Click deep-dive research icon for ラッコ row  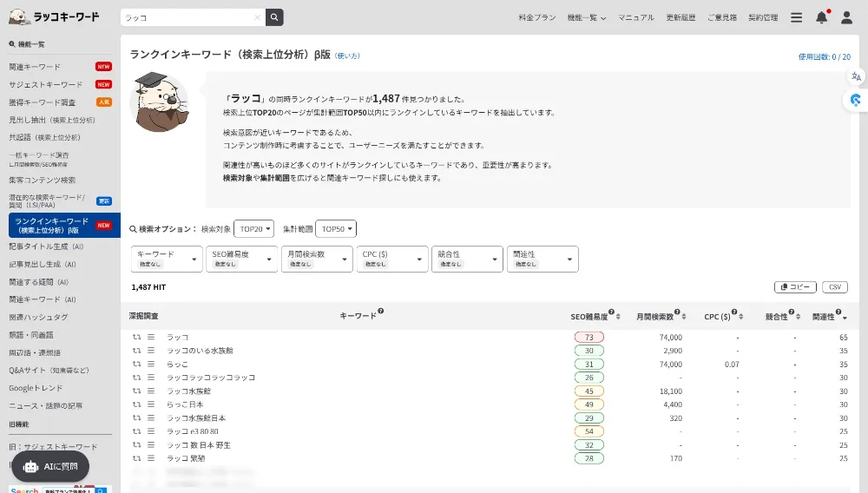click(137, 337)
